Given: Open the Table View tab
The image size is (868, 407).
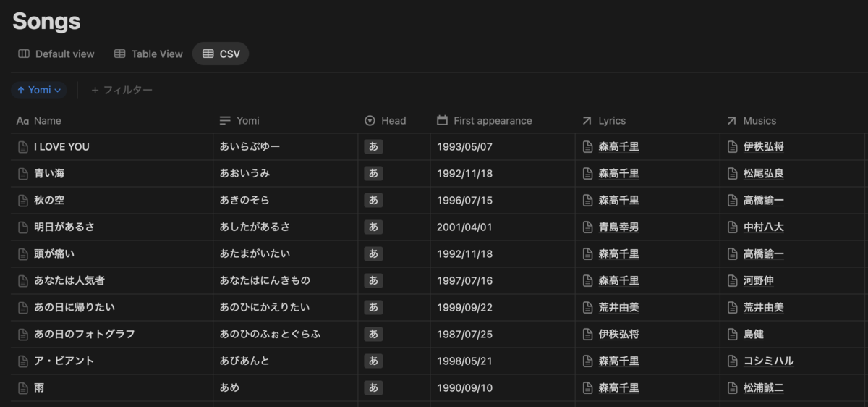Looking at the screenshot, I should [148, 54].
